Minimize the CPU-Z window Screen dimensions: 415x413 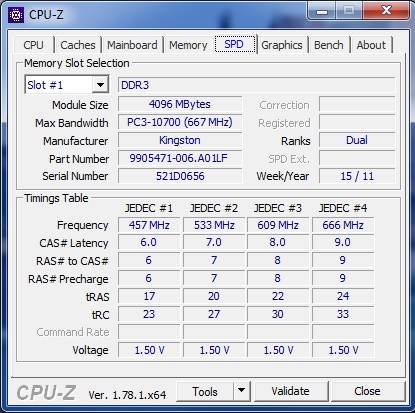pyautogui.click(x=322, y=11)
